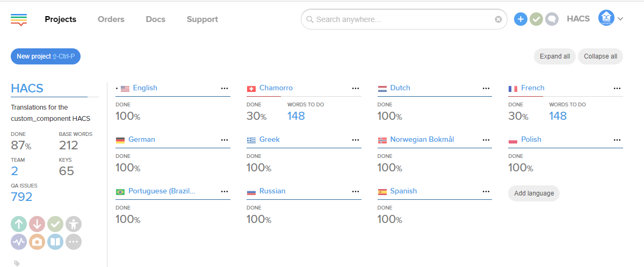
Task: Click the green upload arrow icon
Action: [19, 224]
